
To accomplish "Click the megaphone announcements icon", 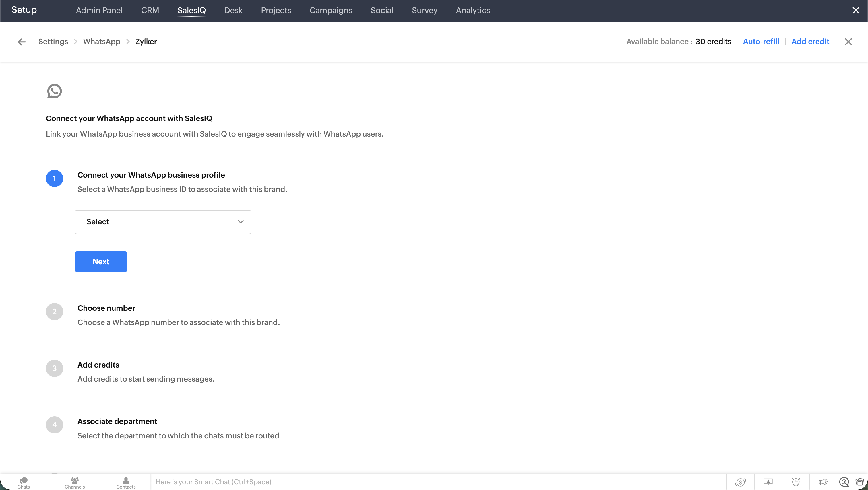I will (823, 482).
